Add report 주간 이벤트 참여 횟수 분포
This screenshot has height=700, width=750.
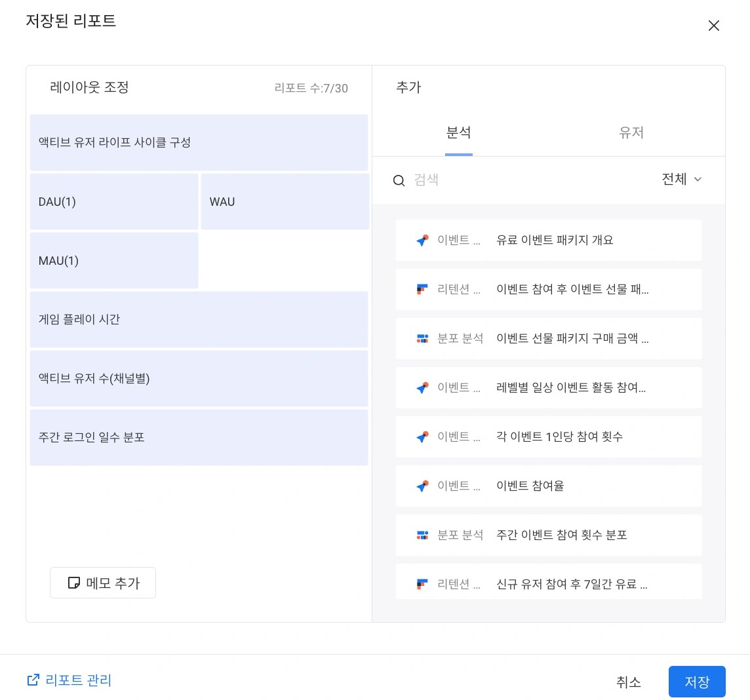click(549, 535)
